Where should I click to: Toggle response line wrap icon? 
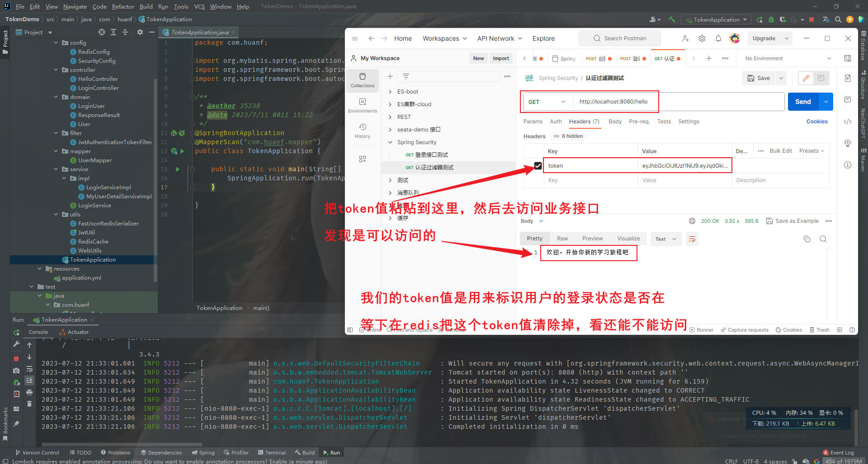pyautogui.click(x=692, y=239)
